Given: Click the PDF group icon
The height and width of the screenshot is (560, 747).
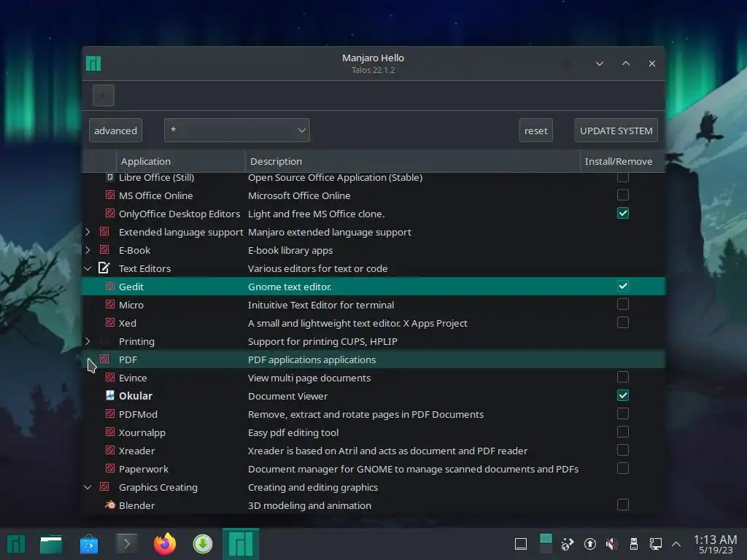Looking at the screenshot, I should coord(104,359).
